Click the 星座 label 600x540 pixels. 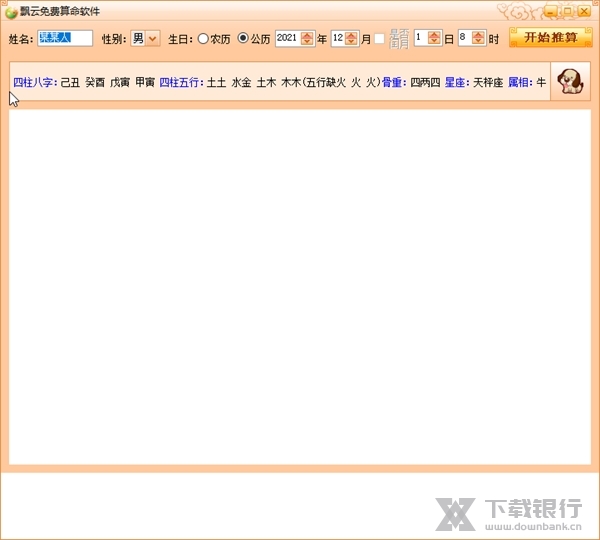tap(457, 82)
